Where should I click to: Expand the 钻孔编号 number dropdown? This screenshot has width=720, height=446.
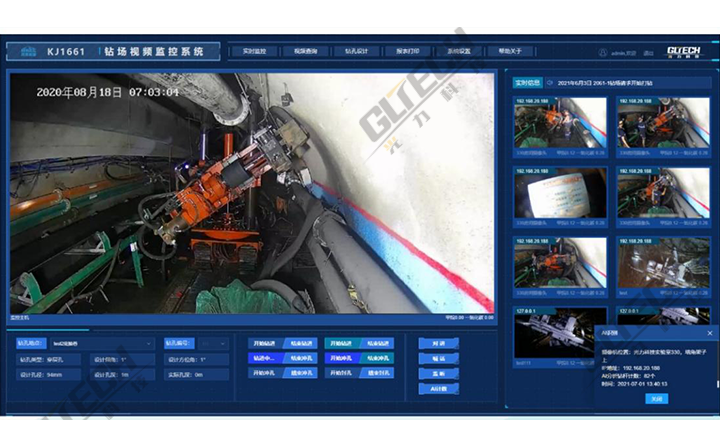[214, 343]
